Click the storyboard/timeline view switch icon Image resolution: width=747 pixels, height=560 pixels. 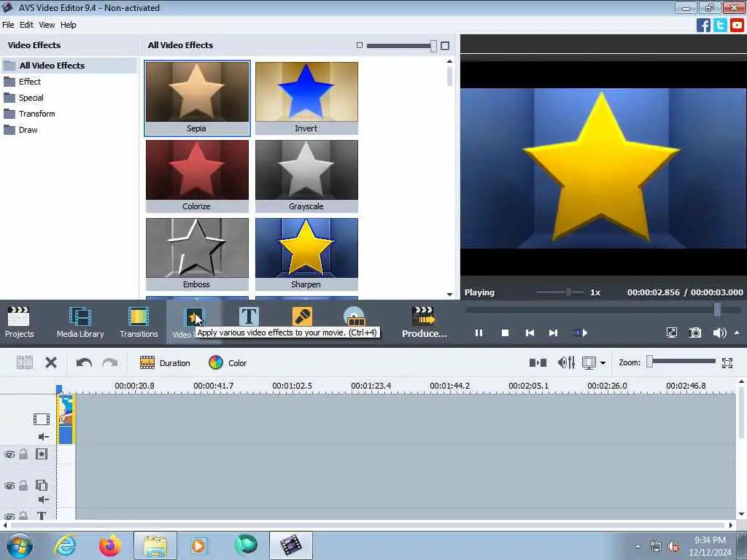pos(538,363)
